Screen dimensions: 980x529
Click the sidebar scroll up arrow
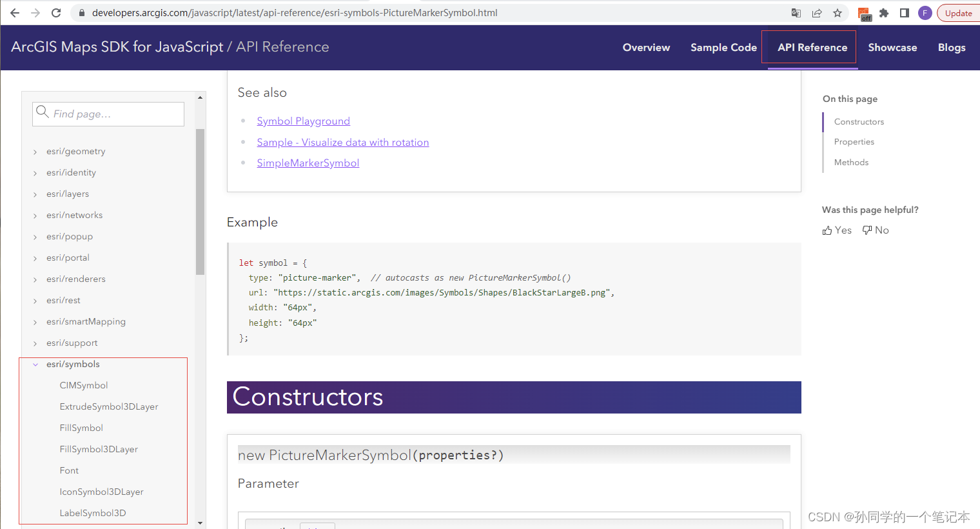coord(200,97)
